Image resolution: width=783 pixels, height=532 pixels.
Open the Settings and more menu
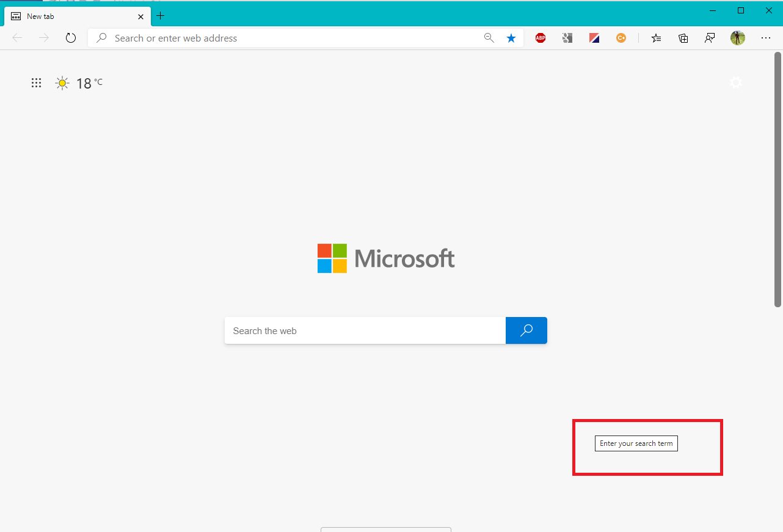pos(766,37)
